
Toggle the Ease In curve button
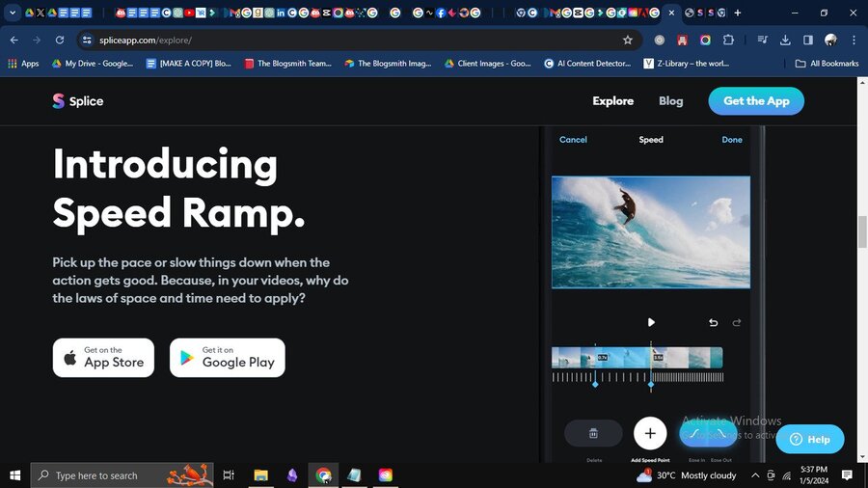pos(694,434)
